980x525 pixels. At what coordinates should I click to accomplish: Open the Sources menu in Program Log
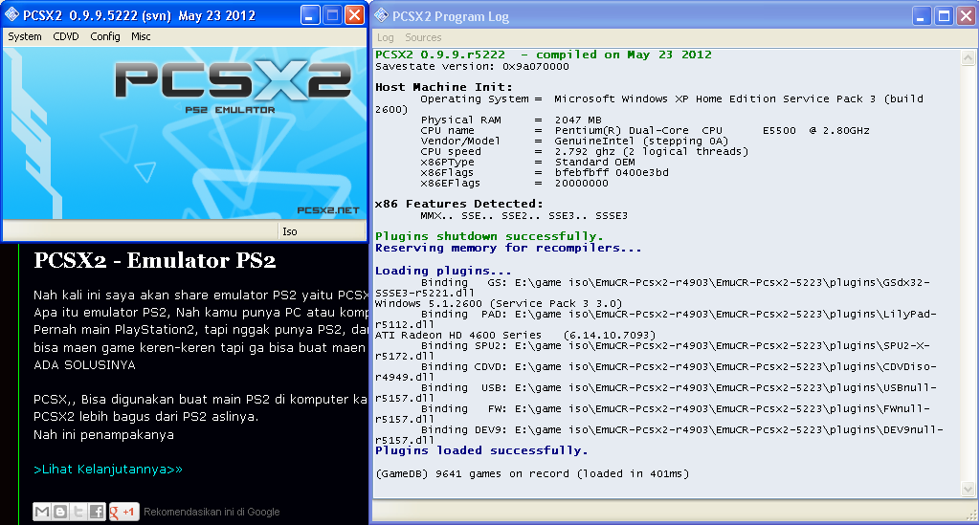(423, 37)
